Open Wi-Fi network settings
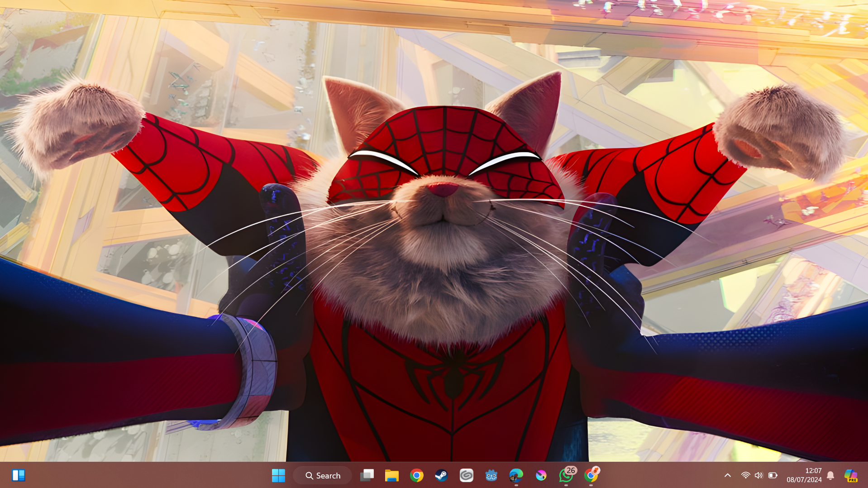Image resolution: width=868 pixels, height=488 pixels. [746, 475]
